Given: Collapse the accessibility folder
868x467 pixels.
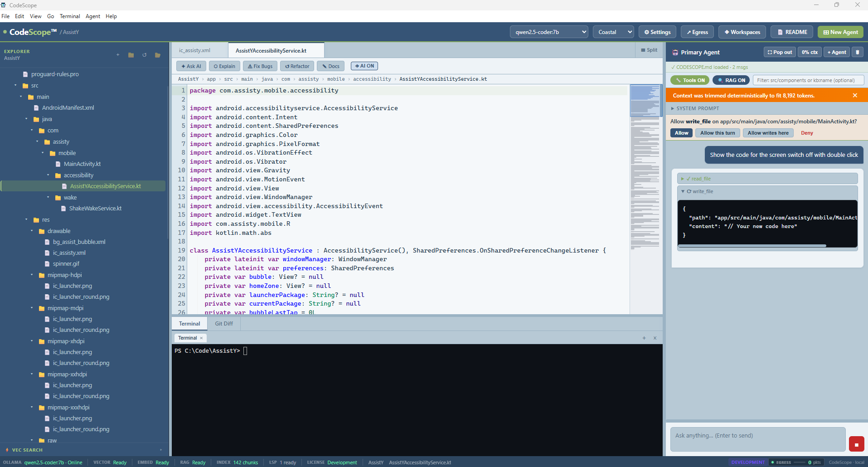Looking at the screenshot, I should point(48,175).
